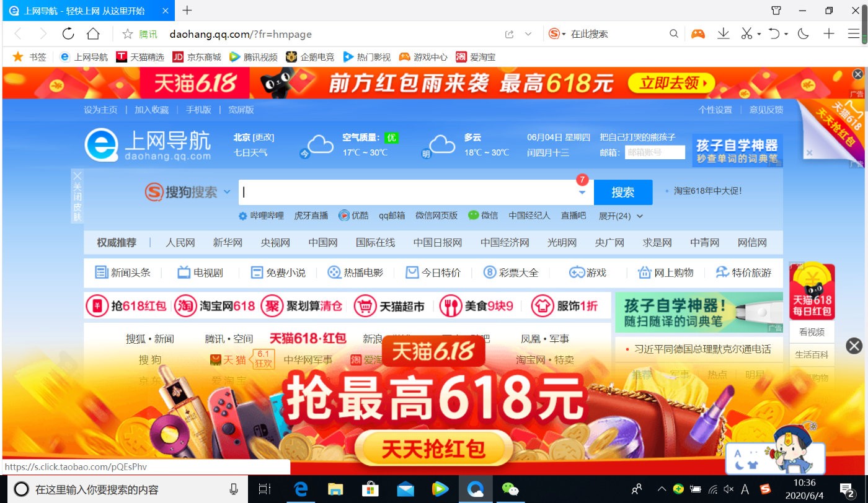Click the '意见反馈' link
The width and height of the screenshot is (868, 503).
pos(766,110)
